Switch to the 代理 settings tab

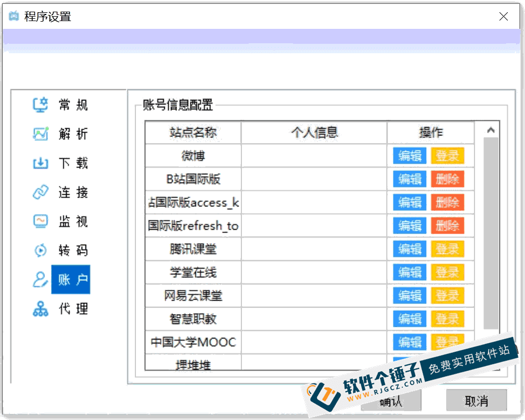(73, 309)
